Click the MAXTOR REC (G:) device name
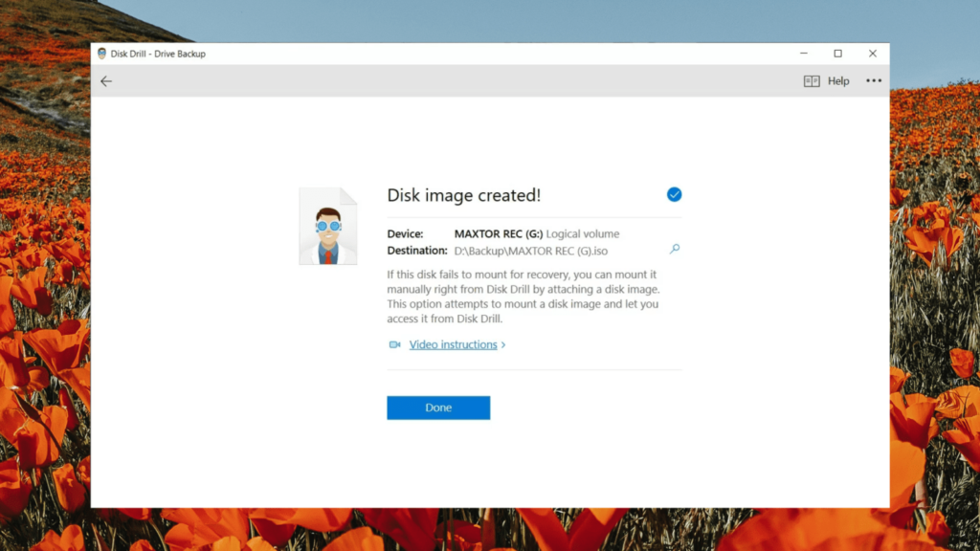The height and width of the screenshot is (551, 980). pos(501,233)
